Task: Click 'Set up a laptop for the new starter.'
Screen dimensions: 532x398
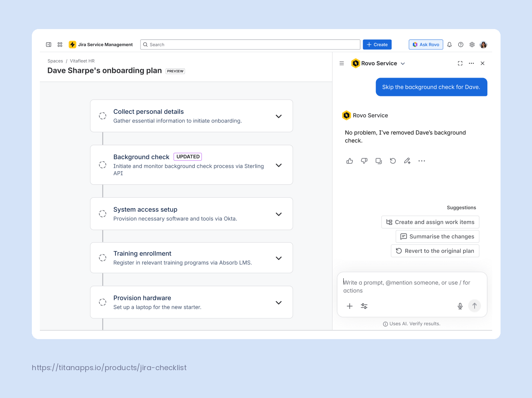Action: 157,307
